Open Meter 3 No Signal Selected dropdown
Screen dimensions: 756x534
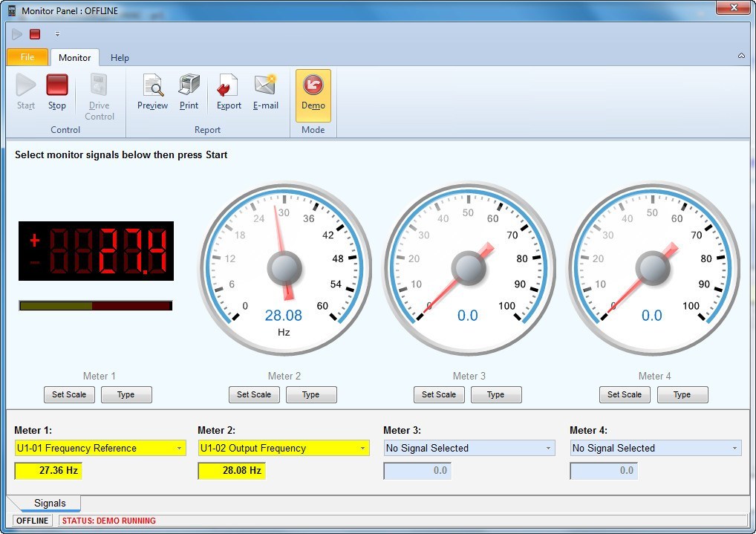(469, 448)
